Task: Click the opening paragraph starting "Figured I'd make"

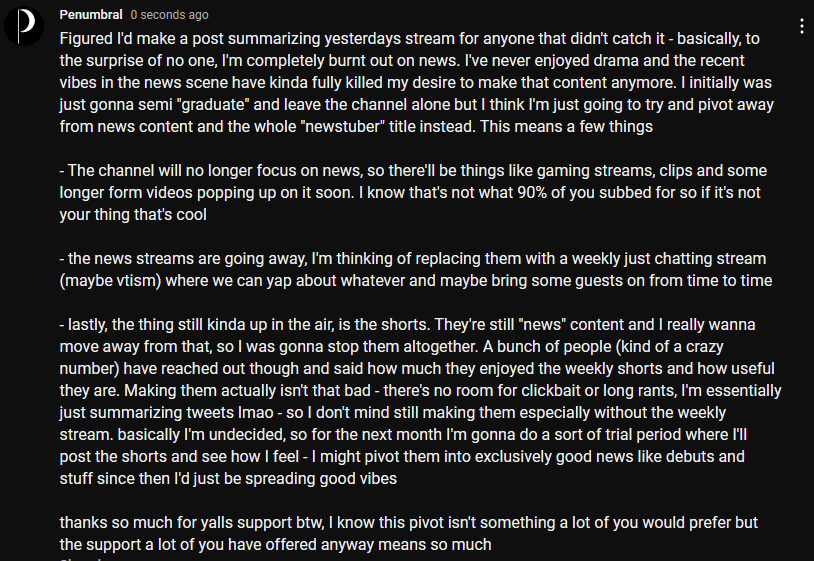Action: click(x=416, y=83)
